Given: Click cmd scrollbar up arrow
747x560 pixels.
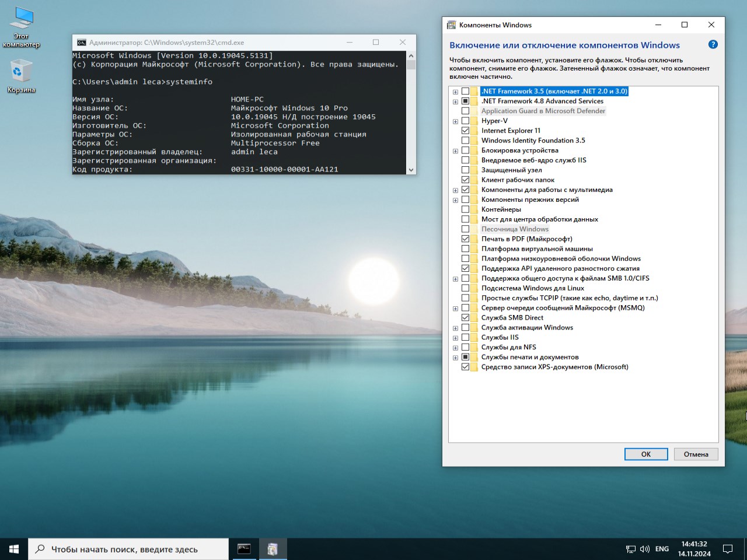Looking at the screenshot, I should tap(411, 55).
